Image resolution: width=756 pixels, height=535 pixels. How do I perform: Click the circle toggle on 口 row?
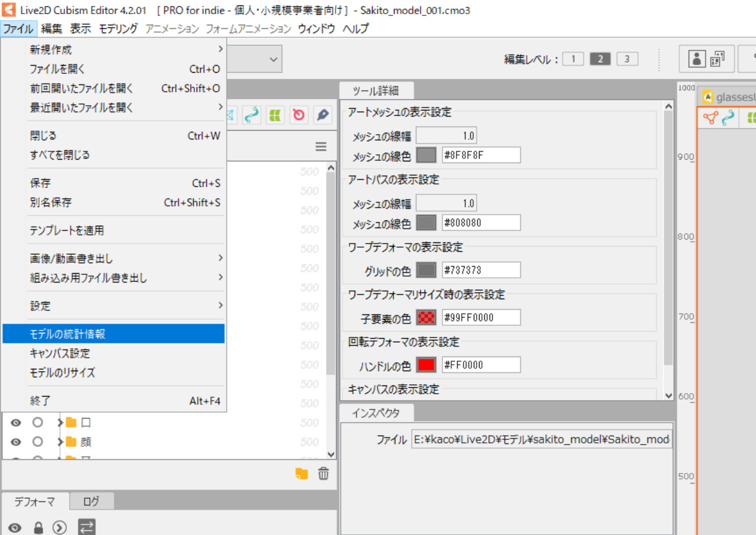point(38,423)
